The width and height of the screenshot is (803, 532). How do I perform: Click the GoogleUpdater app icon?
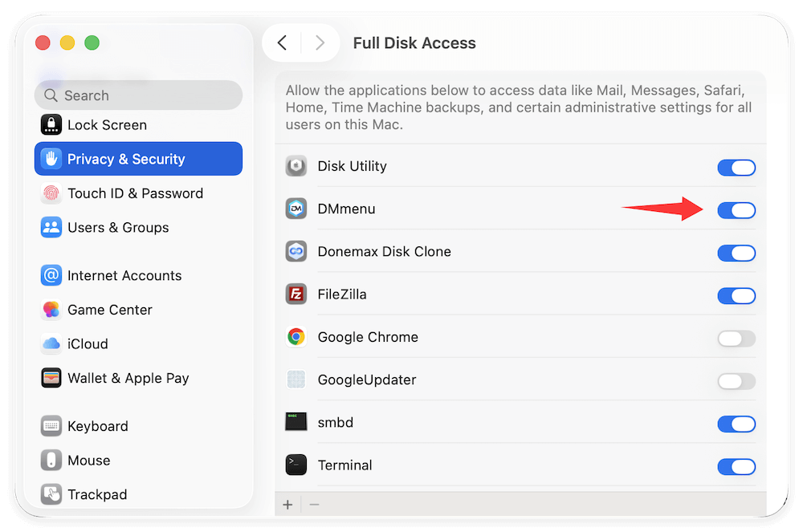tap(296, 380)
